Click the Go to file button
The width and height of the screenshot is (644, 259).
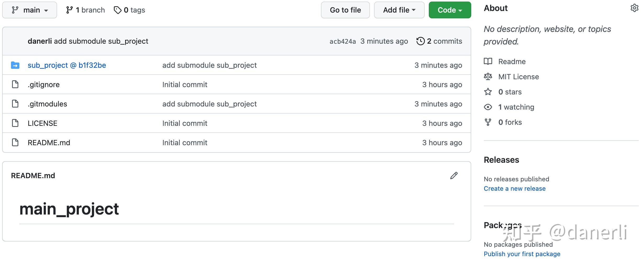tap(345, 10)
